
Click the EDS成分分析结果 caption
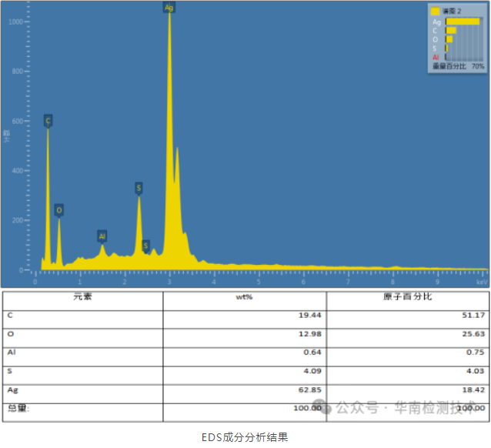point(245,437)
